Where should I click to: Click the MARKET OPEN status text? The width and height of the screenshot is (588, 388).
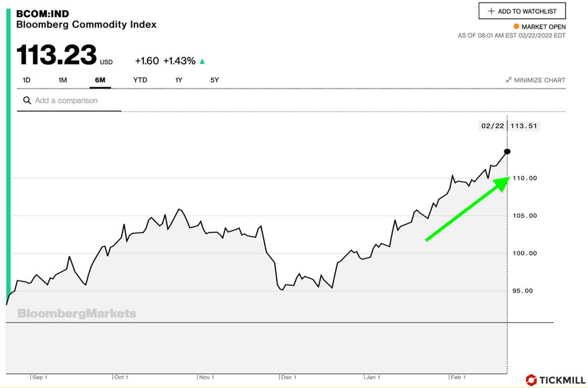543,27
